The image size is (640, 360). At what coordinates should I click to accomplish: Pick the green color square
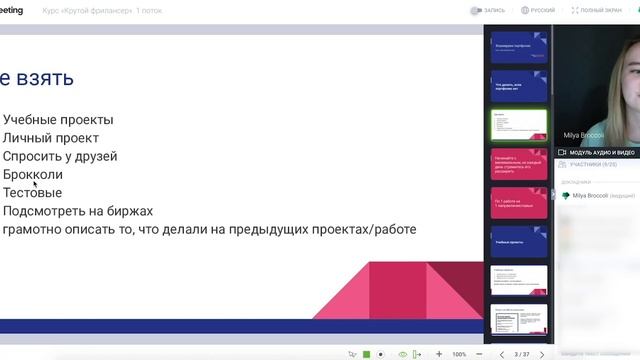pyautogui.click(x=367, y=354)
